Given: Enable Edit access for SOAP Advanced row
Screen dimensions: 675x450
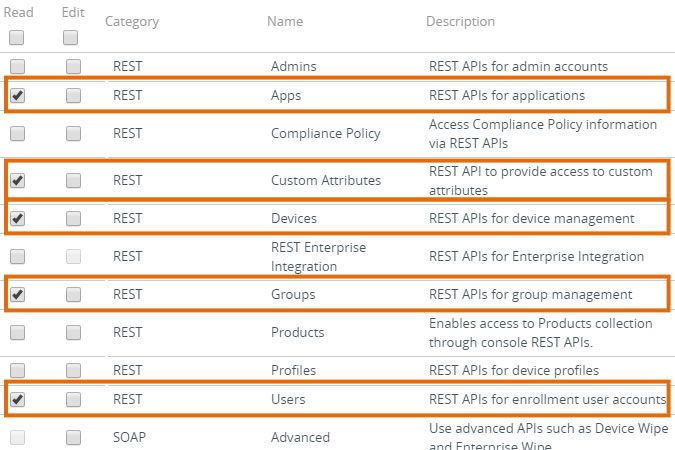Looking at the screenshot, I should click(73, 437).
